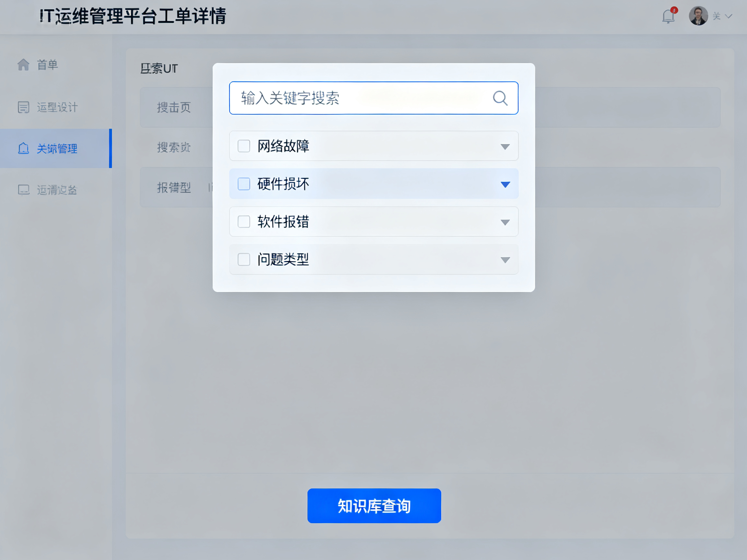Expand the 网络故障 dropdown arrow
This screenshot has height=560, width=747.
505,146
